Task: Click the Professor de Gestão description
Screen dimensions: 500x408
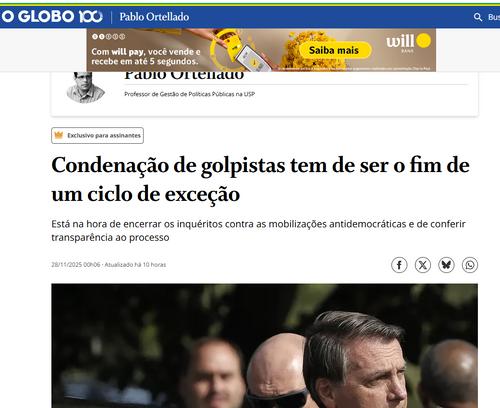Action: pyautogui.click(x=190, y=94)
